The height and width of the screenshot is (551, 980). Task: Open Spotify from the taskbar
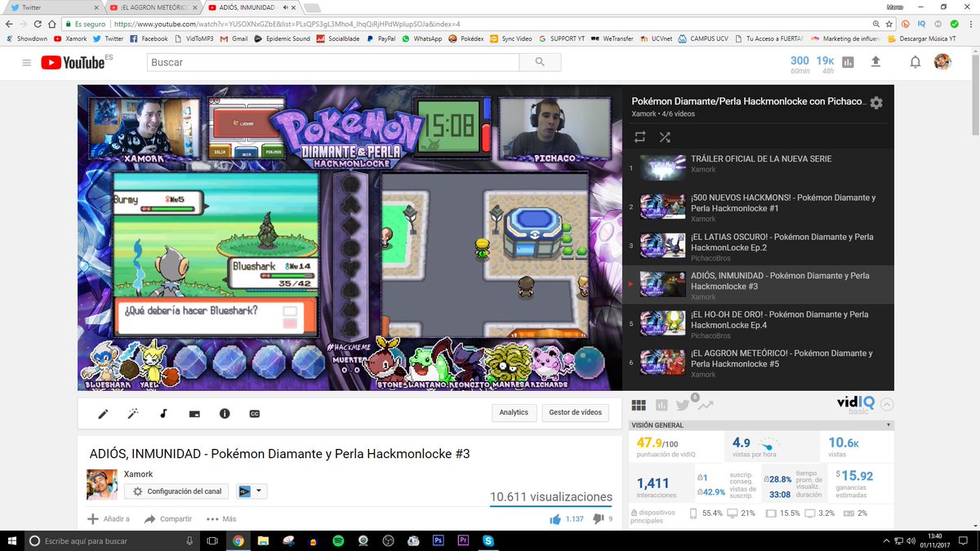pyautogui.click(x=338, y=540)
